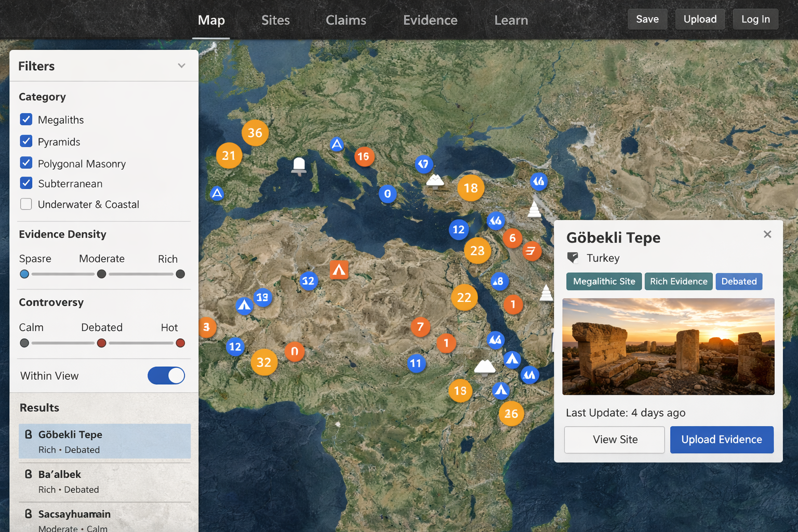The height and width of the screenshot is (532, 798).
Task: Uncheck the Pyramids category filter
Action: click(26, 141)
